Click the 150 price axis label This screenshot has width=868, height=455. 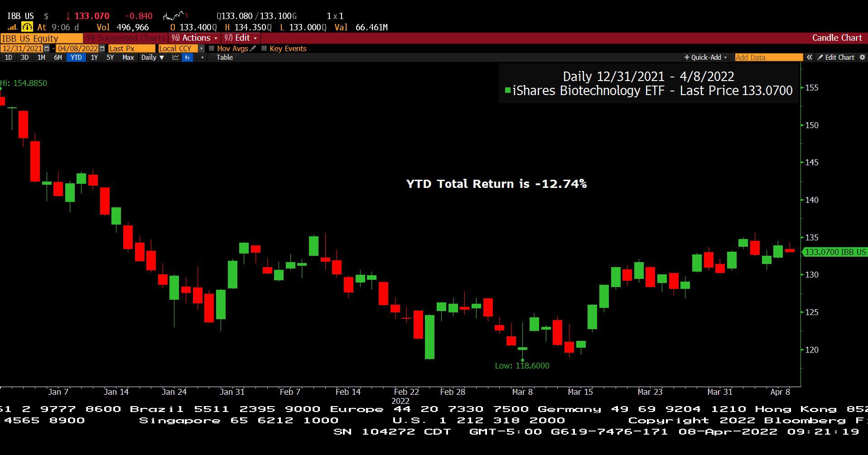[x=812, y=125]
